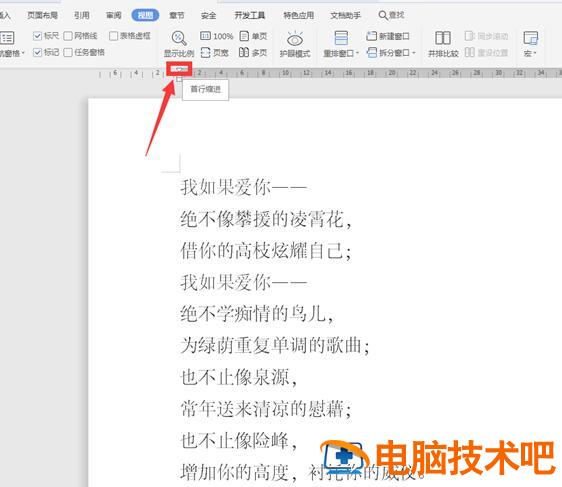Click the ruler at mark 10
562x487 pixels.
coord(286,73)
